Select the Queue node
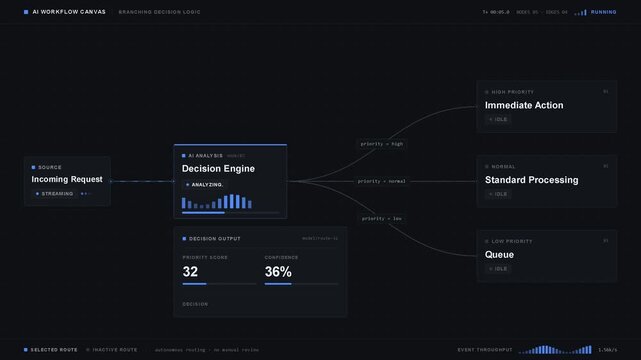This screenshot has width=641, height=360. (x=547, y=256)
